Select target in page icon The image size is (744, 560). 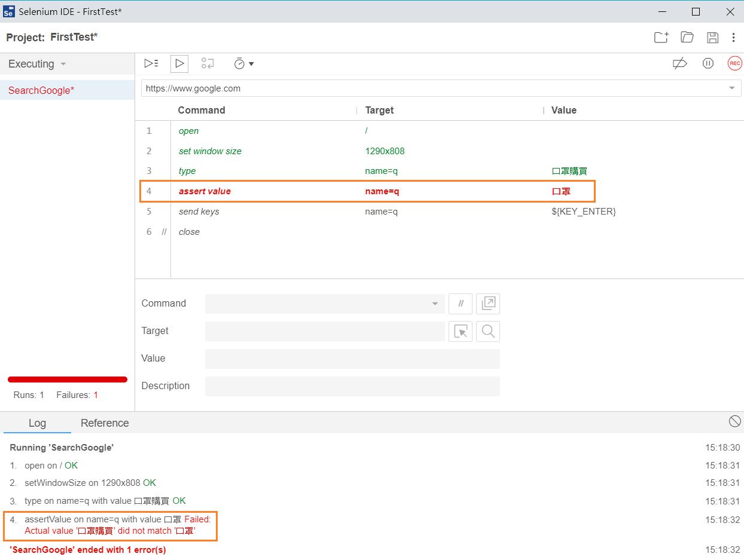coord(461,331)
